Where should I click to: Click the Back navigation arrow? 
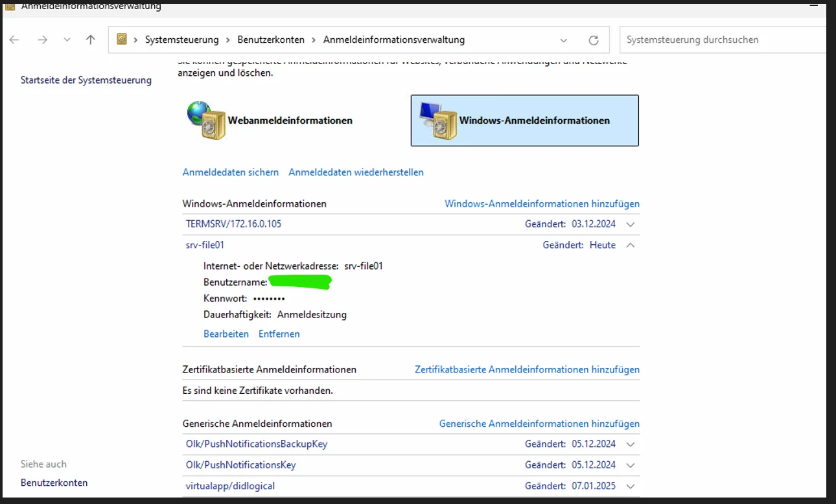tap(14, 40)
